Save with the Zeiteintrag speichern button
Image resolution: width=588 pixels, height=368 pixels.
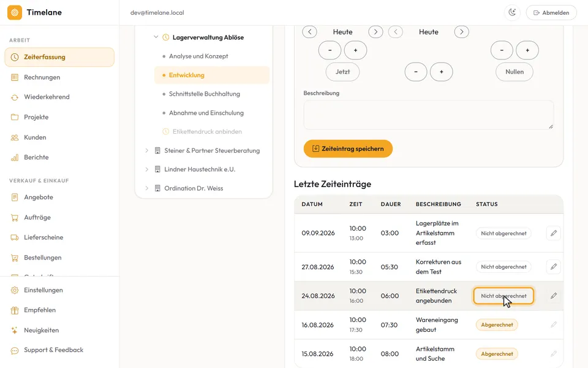coord(348,148)
